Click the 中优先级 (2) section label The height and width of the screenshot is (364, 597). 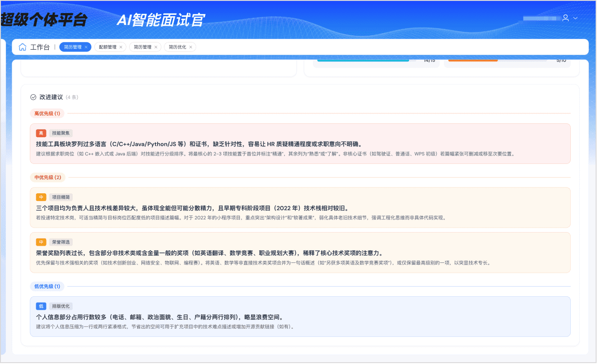pyautogui.click(x=47, y=177)
